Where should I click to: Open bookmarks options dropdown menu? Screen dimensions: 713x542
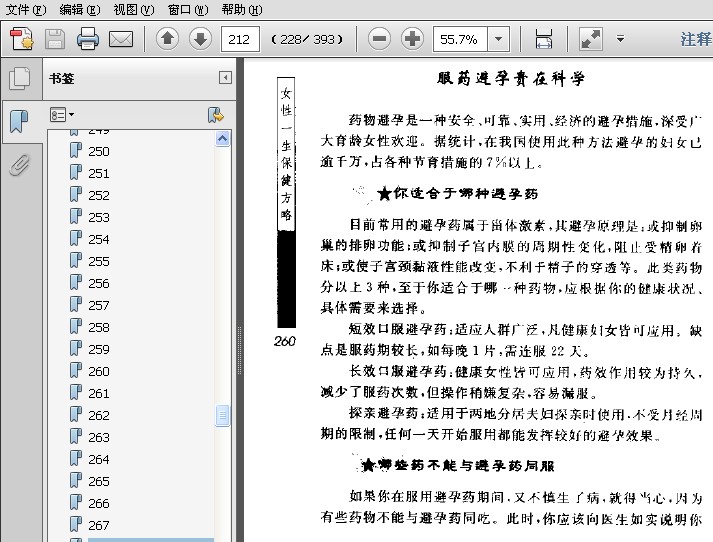coord(62,115)
